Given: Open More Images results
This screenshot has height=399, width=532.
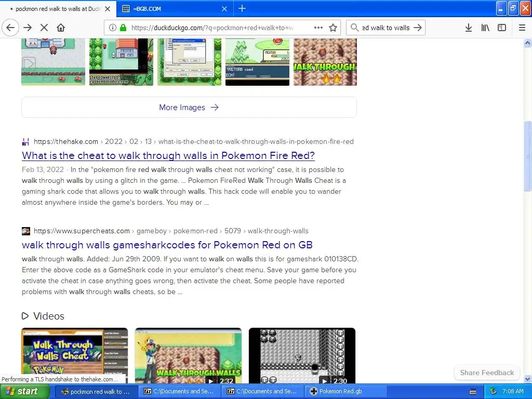Looking at the screenshot, I should point(189,107).
